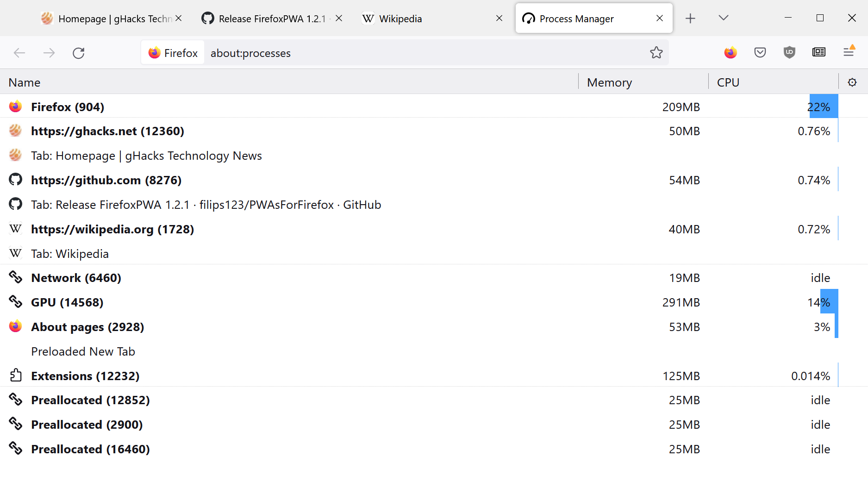Close the Release FirefoxPWA tab
868x488 pixels.
click(x=339, y=18)
